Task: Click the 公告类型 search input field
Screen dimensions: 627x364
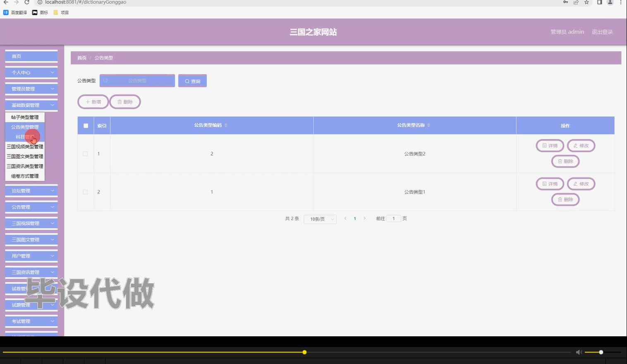Action: tap(136, 81)
